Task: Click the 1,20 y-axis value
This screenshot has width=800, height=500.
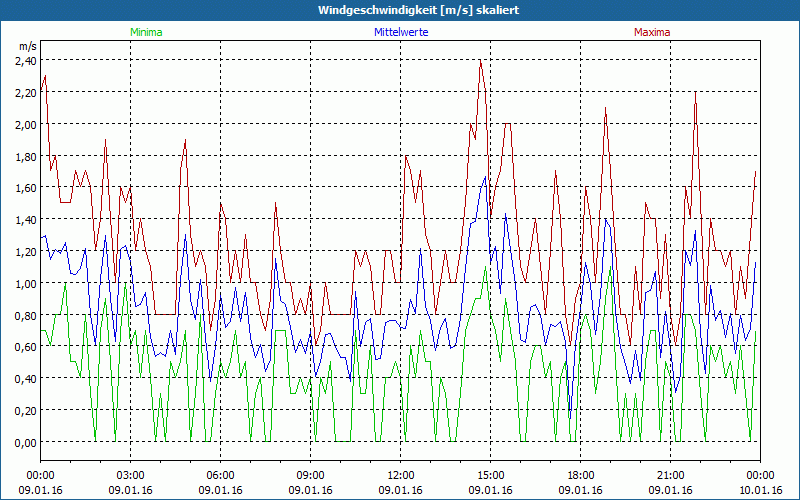Action: (26, 252)
